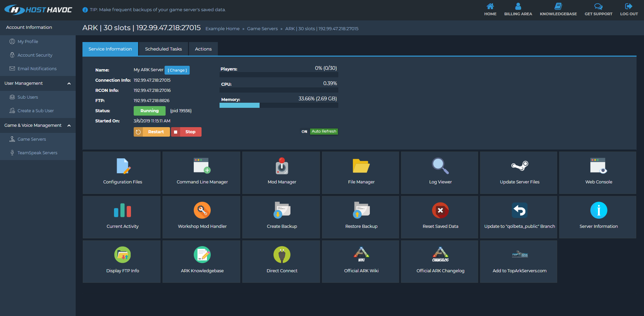The width and height of the screenshot is (644, 316).
Task: Click Game Servers breadcrumb link
Action: coord(262,29)
